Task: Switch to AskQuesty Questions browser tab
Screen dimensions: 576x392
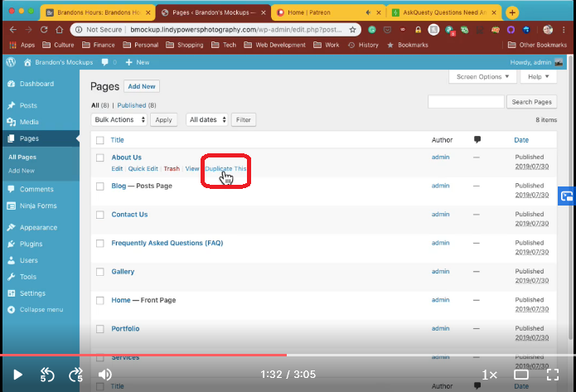Action: coord(444,13)
